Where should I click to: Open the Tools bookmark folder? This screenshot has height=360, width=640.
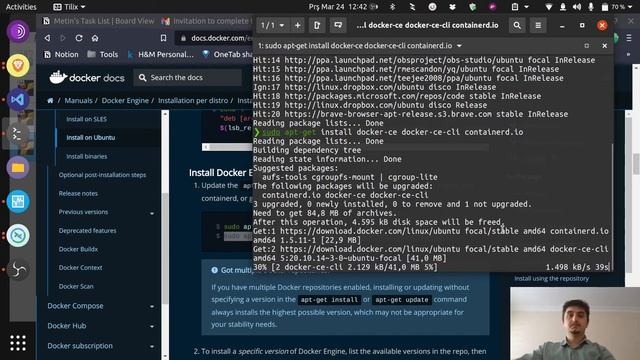[103, 54]
